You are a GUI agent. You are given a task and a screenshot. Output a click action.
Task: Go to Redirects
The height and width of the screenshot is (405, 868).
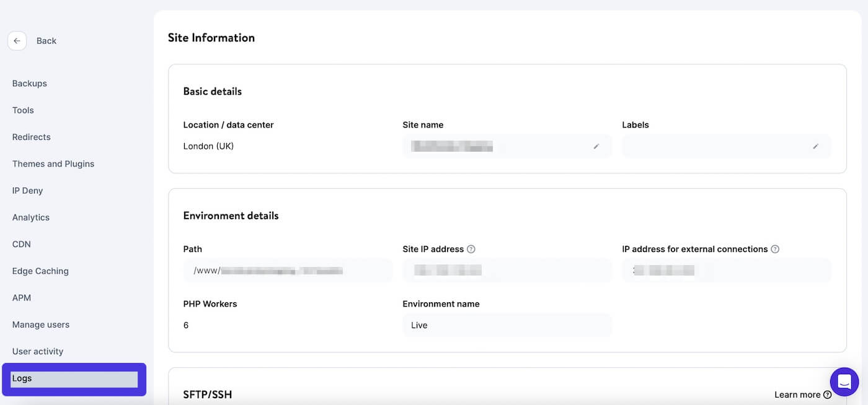[31, 137]
